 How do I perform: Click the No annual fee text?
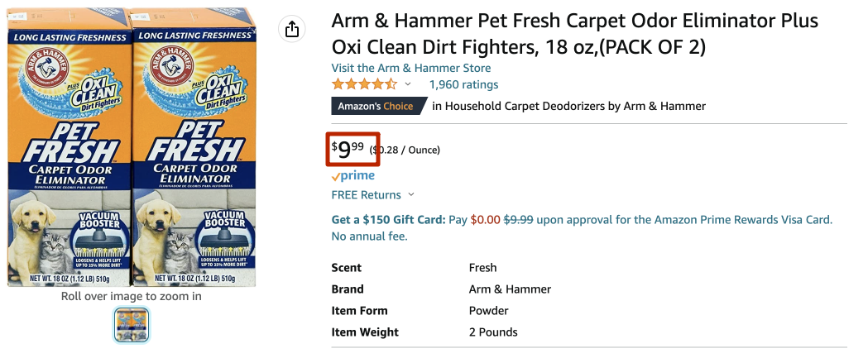click(x=369, y=236)
